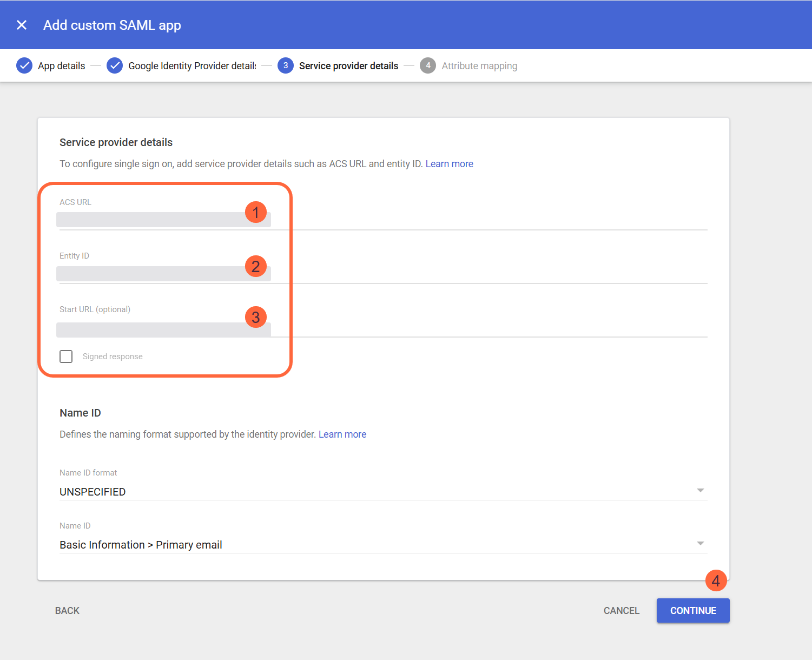This screenshot has width=812, height=660.
Task: Click the orange numbered badge 1 near ACS URL
Action: click(x=255, y=212)
